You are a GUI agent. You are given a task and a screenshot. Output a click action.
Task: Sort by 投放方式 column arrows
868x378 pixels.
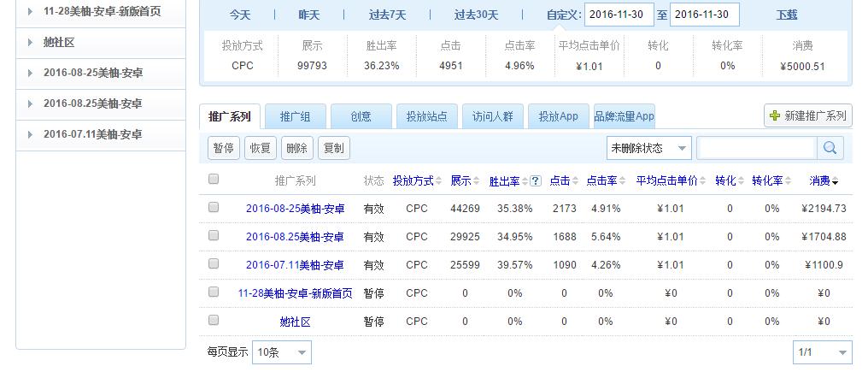[x=438, y=181]
